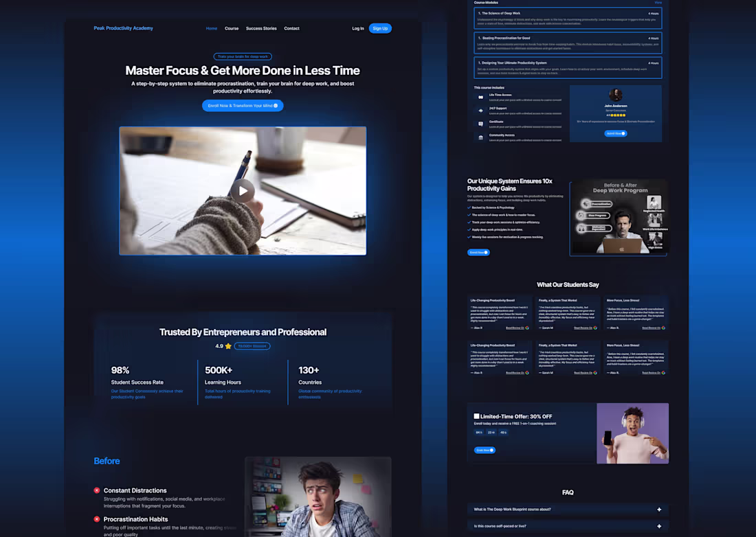Click the Sign Up button
This screenshot has width=756, height=537.
380,28
